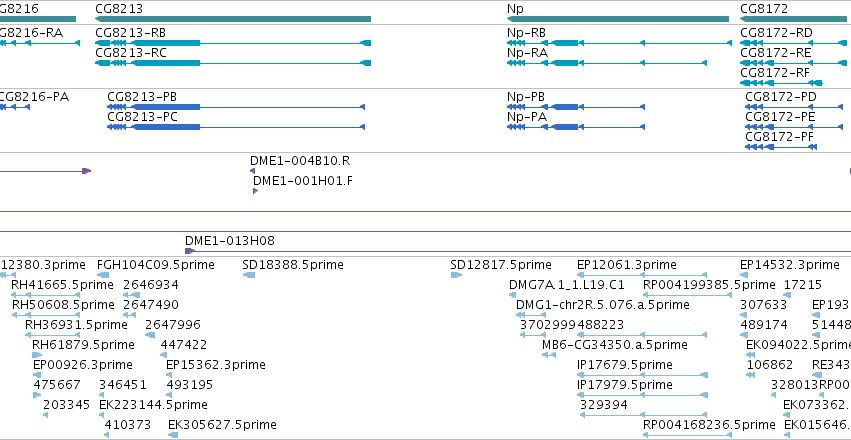The image size is (851, 440).
Task: Select feature 346451
Action: coord(102,395)
